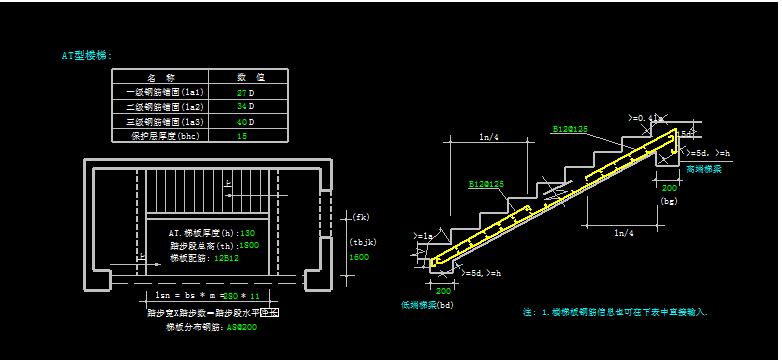
Task: Click the '保护层厚度(bhc)' row label
Action: point(165,136)
